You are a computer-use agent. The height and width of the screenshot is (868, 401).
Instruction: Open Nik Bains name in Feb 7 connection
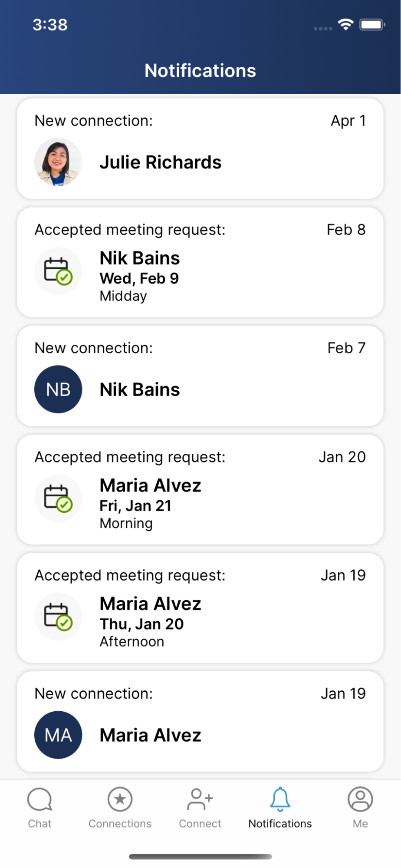click(x=140, y=389)
